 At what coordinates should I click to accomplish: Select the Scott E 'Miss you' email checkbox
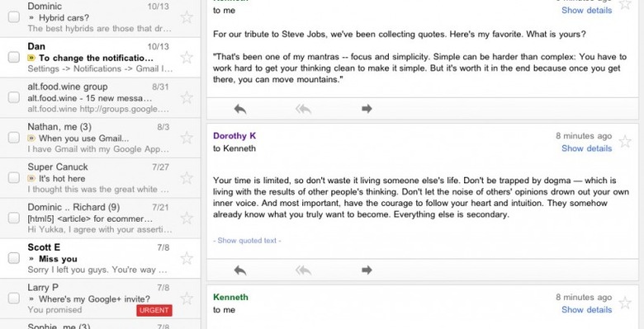point(14,258)
